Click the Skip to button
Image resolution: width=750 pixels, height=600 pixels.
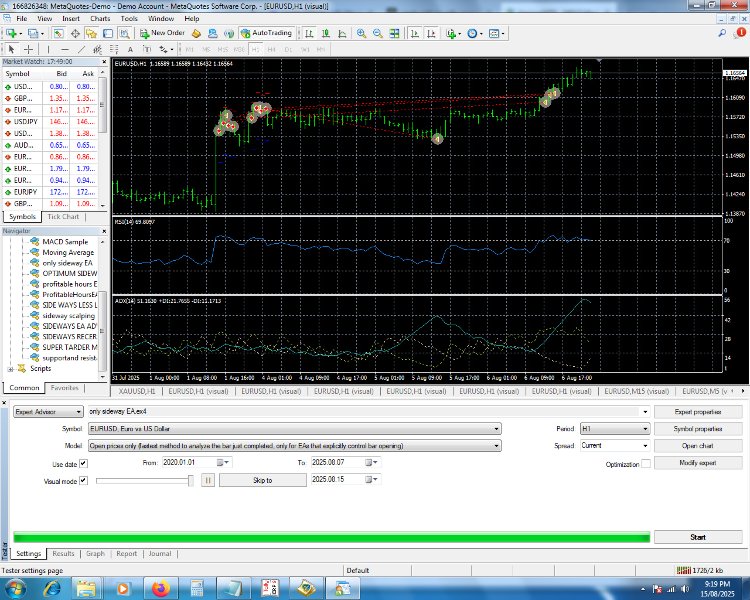tap(263, 480)
